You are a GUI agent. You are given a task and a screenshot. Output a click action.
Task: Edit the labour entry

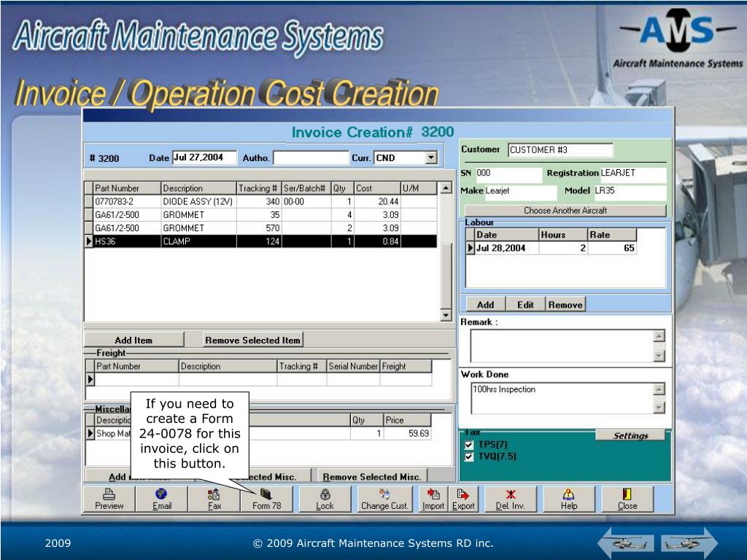(525, 305)
